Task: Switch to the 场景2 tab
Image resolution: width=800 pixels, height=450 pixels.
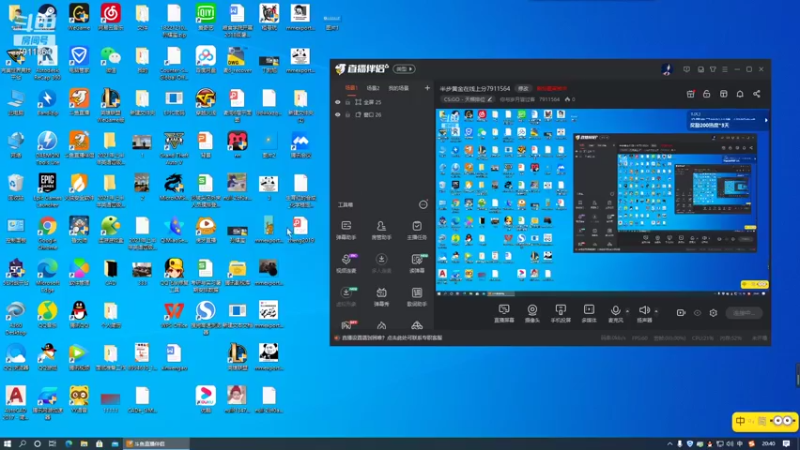Action: point(373,88)
